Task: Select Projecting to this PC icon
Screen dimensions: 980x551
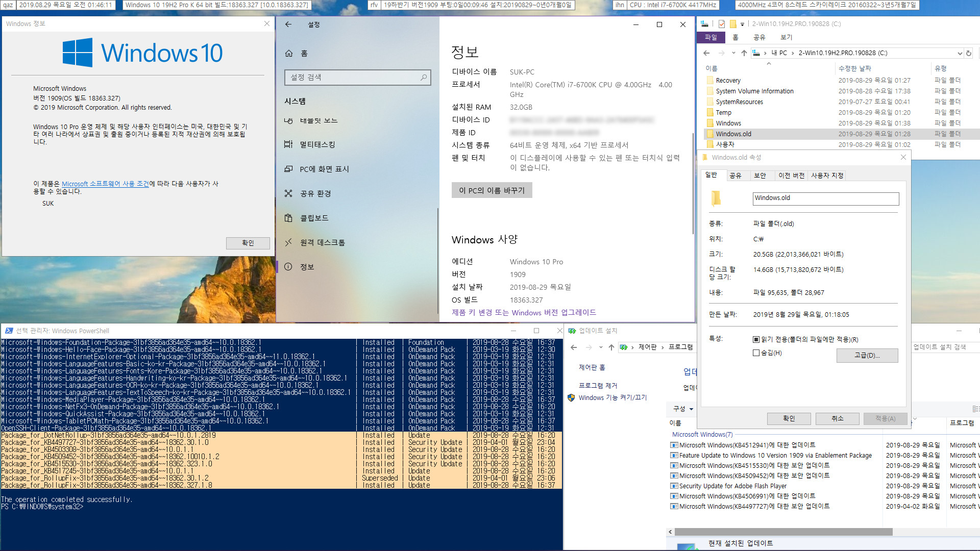Action: (x=288, y=169)
